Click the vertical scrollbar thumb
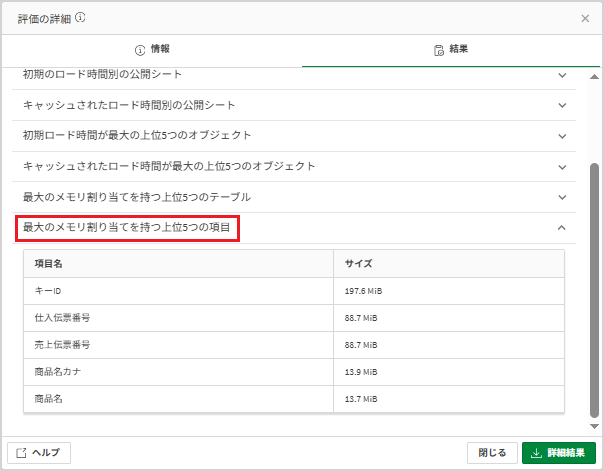The height and width of the screenshot is (471, 604). pos(594,290)
